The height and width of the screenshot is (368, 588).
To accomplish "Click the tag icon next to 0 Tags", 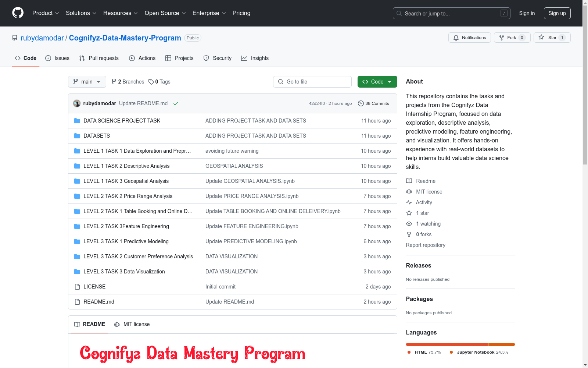I will pos(151,82).
